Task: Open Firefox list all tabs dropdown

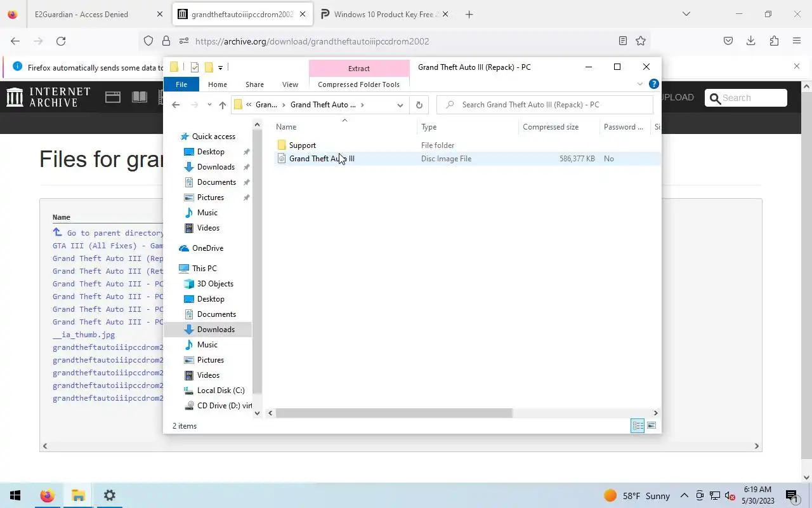Action: pos(686,14)
